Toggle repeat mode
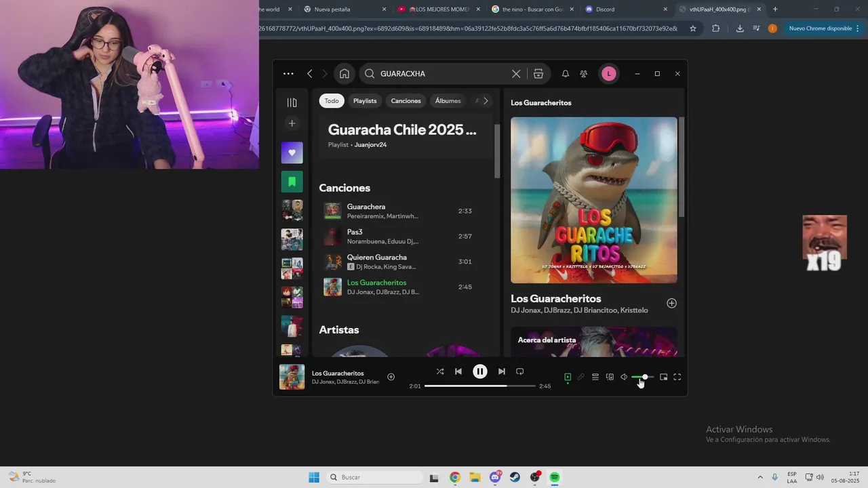 520,371
